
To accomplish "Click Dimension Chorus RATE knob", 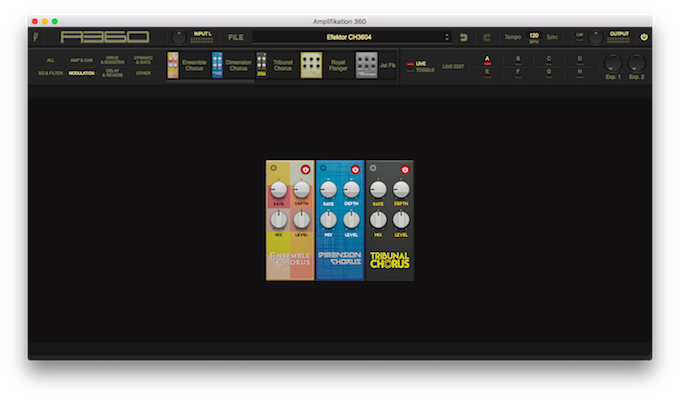I will [328, 190].
